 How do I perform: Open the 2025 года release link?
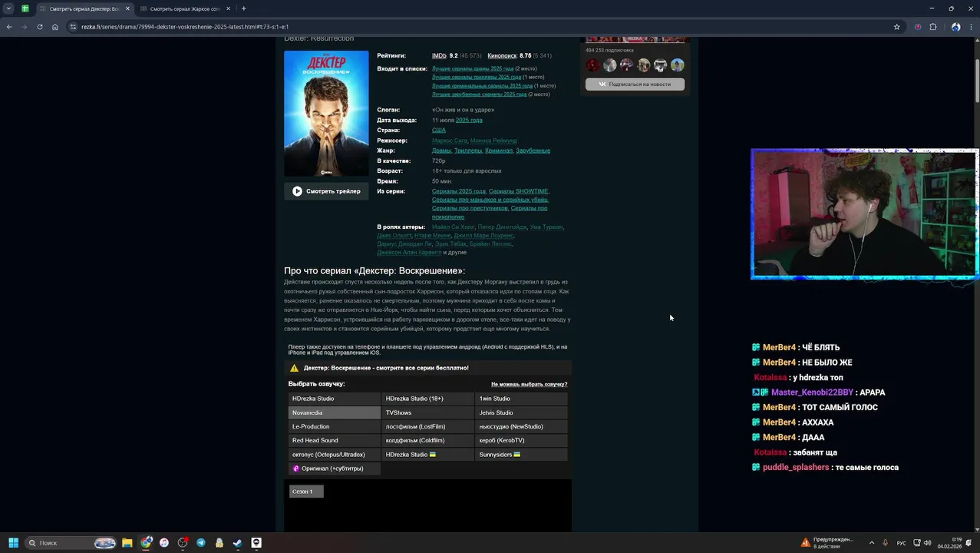point(469,120)
